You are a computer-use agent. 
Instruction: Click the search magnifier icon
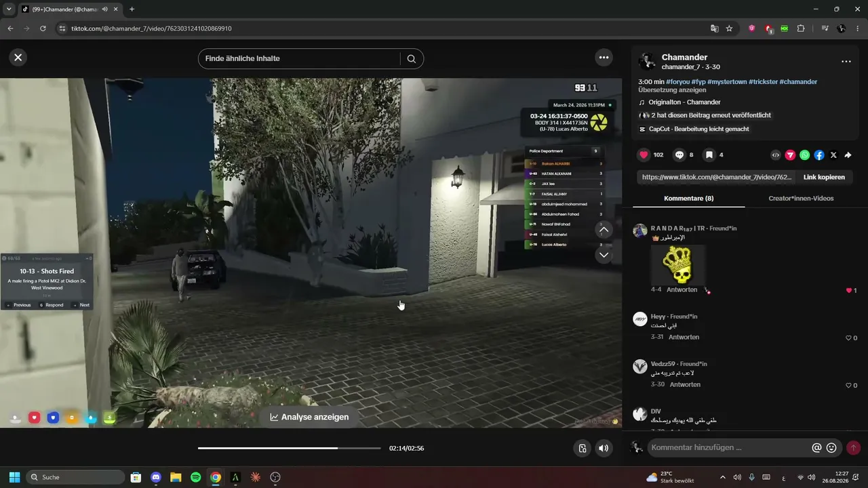411,58
